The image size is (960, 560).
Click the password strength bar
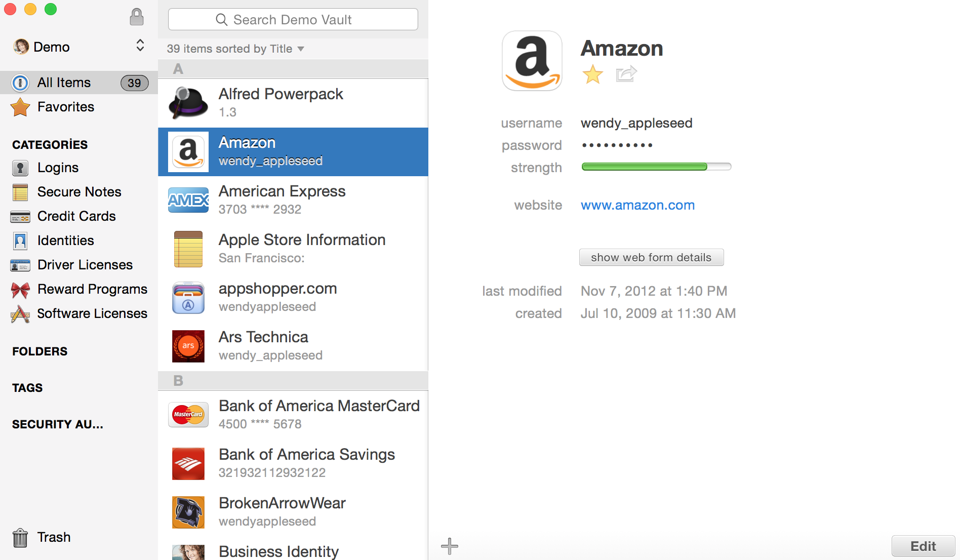point(656,167)
